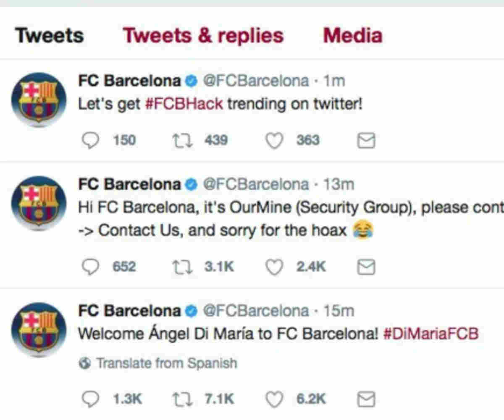Screen dimensions: 504x420
Task: Like the OurMine tweet with 2.4K likes
Action: [275, 267]
